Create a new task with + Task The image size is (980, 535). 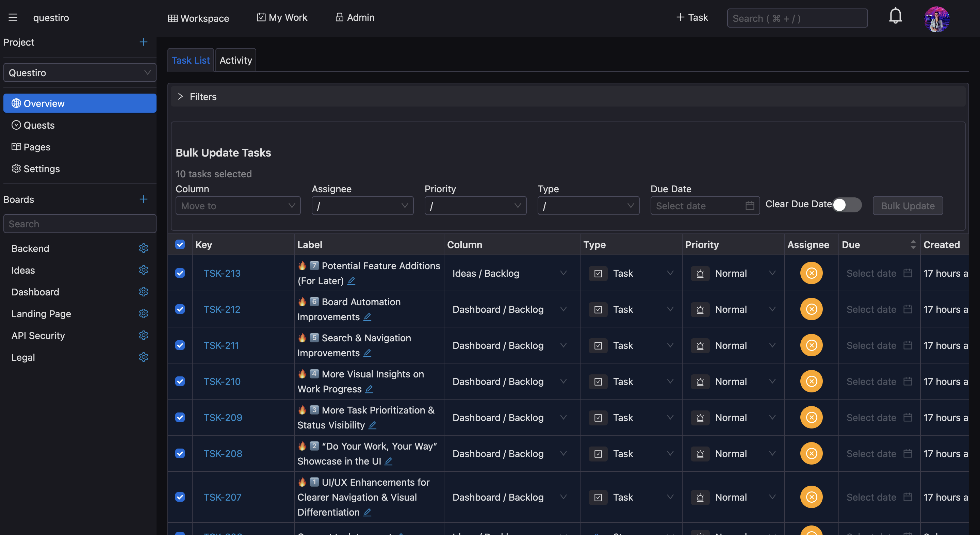click(692, 17)
